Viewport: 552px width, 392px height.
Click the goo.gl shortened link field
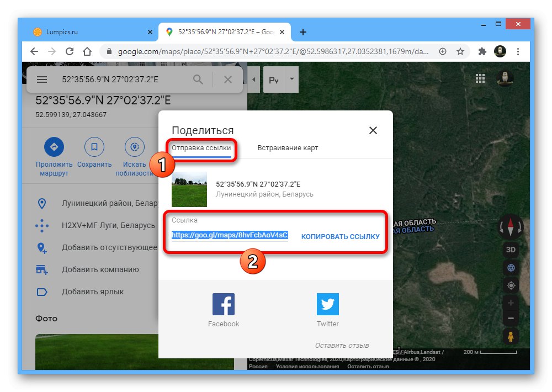[x=230, y=235]
